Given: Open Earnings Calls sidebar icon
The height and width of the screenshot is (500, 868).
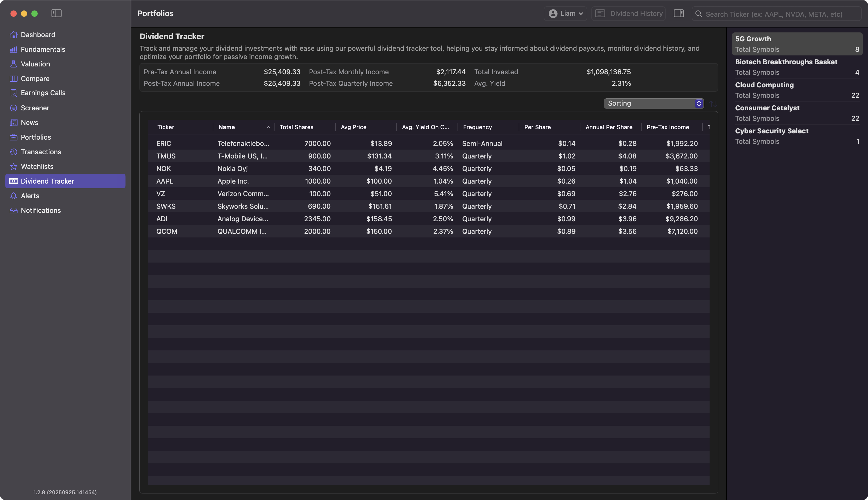Looking at the screenshot, I should coord(13,93).
